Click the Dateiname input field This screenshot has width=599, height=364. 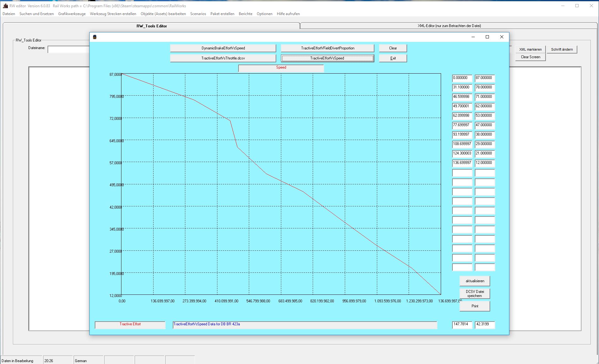tap(69, 49)
